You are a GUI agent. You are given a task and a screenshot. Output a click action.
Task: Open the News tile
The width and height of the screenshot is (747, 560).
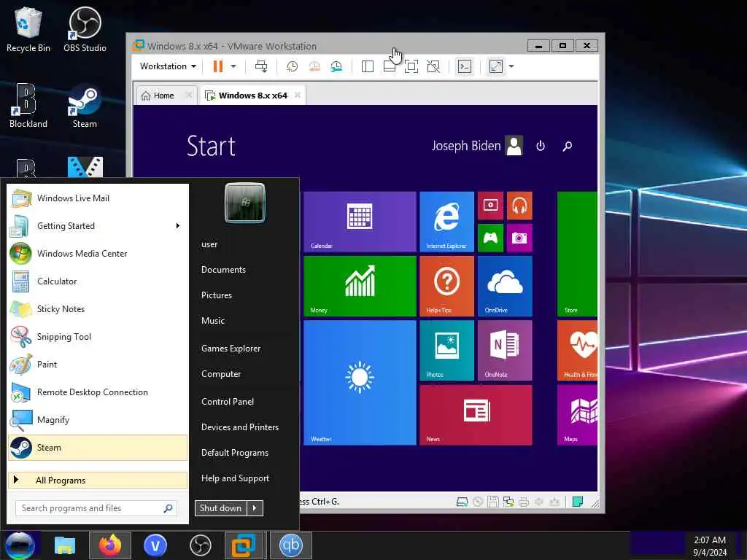click(x=476, y=415)
